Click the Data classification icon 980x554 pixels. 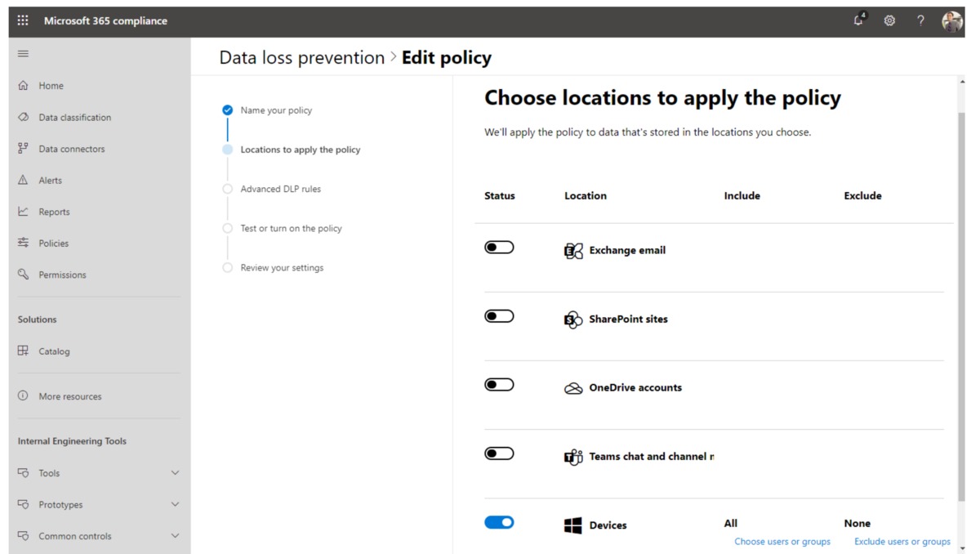click(x=23, y=118)
